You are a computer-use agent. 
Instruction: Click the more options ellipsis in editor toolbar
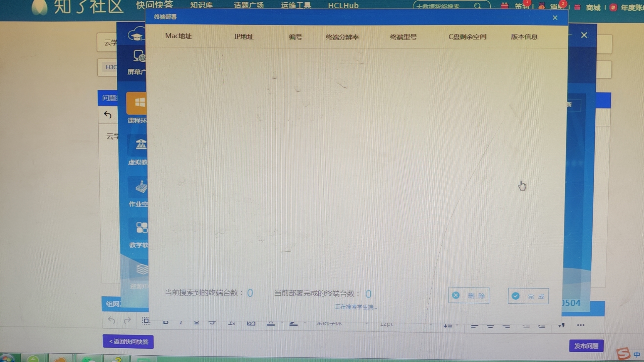(x=581, y=325)
